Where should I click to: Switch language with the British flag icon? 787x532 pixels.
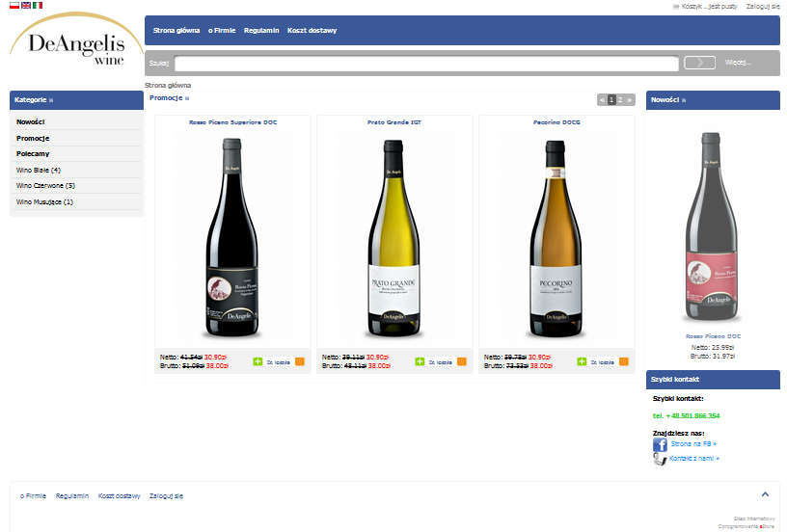(x=26, y=5)
